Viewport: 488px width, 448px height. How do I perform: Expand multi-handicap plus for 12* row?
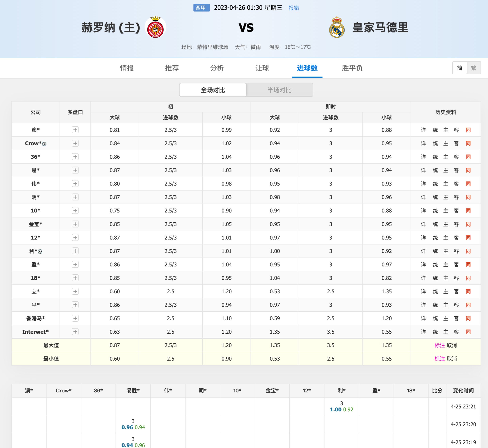(x=75, y=238)
